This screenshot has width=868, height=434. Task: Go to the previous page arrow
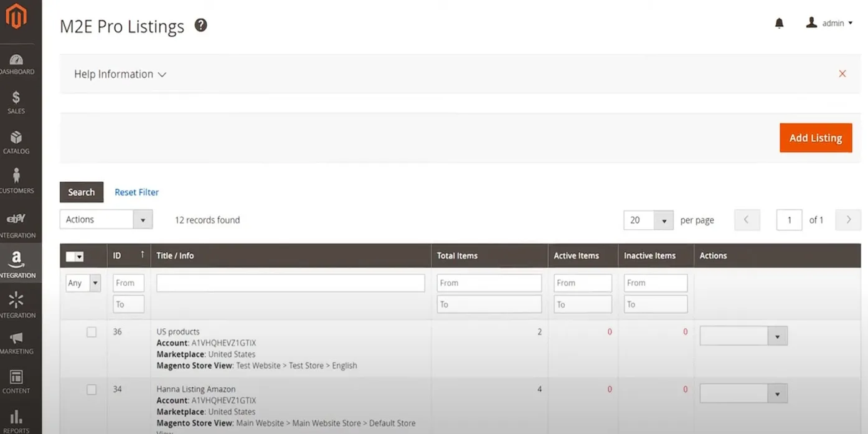[747, 220]
